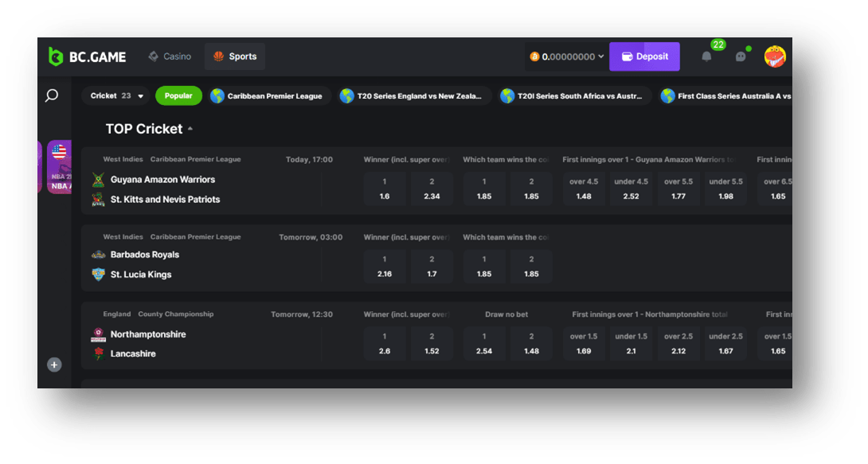Screen dimensions: 868x464
Task: Open the chat bubble icon
Action: (741, 57)
